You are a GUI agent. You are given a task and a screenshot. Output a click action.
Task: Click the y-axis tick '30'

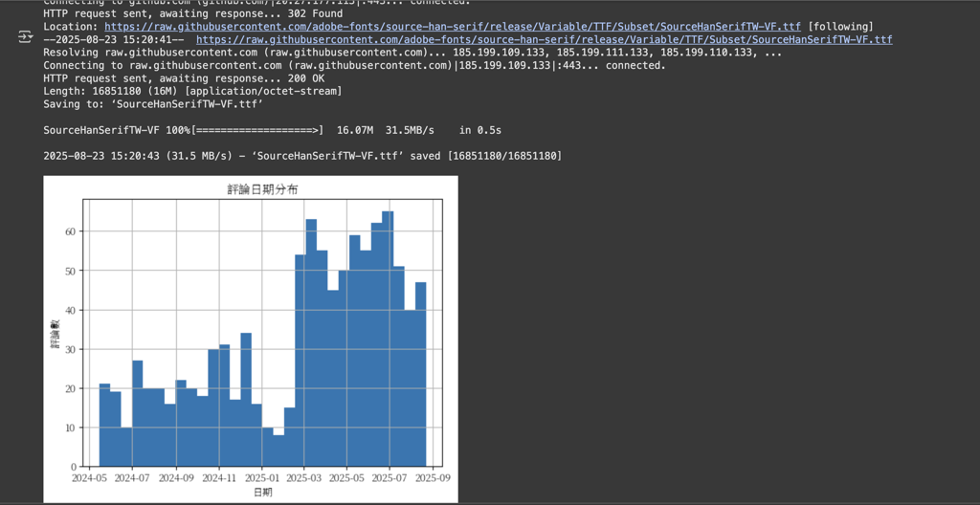point(72,349)
